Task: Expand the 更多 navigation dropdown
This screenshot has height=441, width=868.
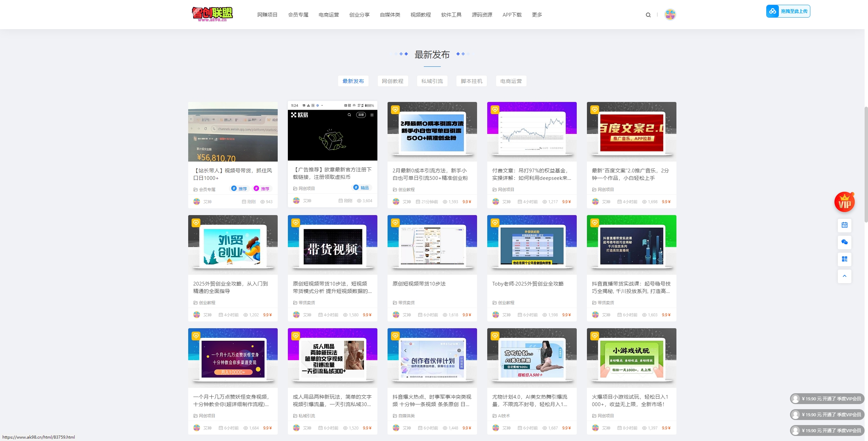Action: point(537,15)
